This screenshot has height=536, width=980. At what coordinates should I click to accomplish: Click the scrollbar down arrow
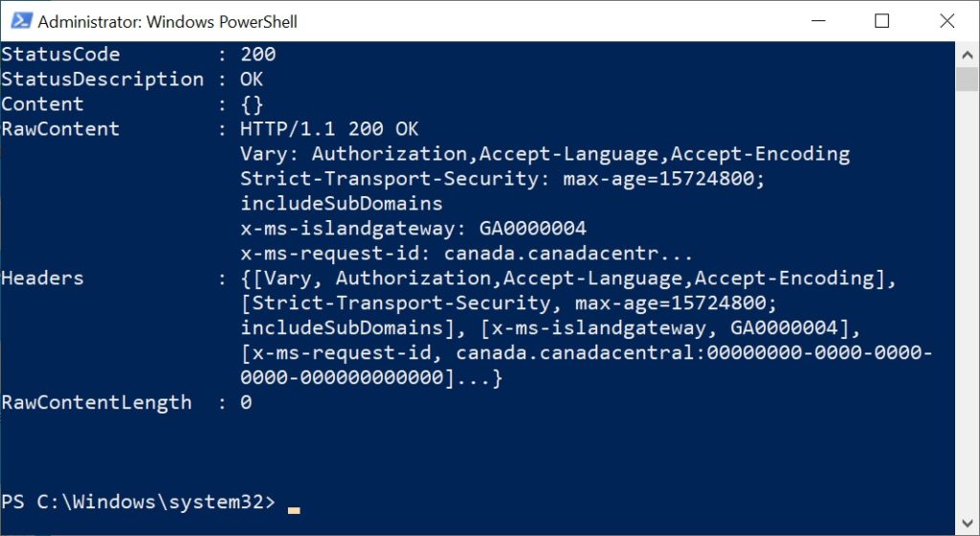[967, 523]
